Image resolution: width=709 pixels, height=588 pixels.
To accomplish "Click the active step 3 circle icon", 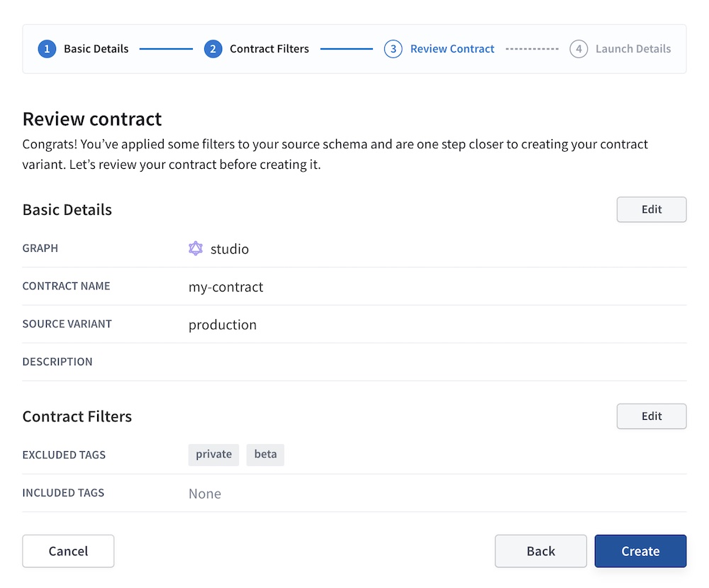I will tap(393, 48).
